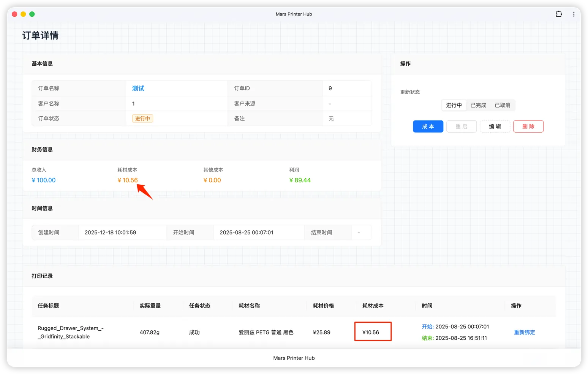The height and width of the screenshot is (374, 588).
Task: Click the disabled 重启 button
Action: coord(462,126)
